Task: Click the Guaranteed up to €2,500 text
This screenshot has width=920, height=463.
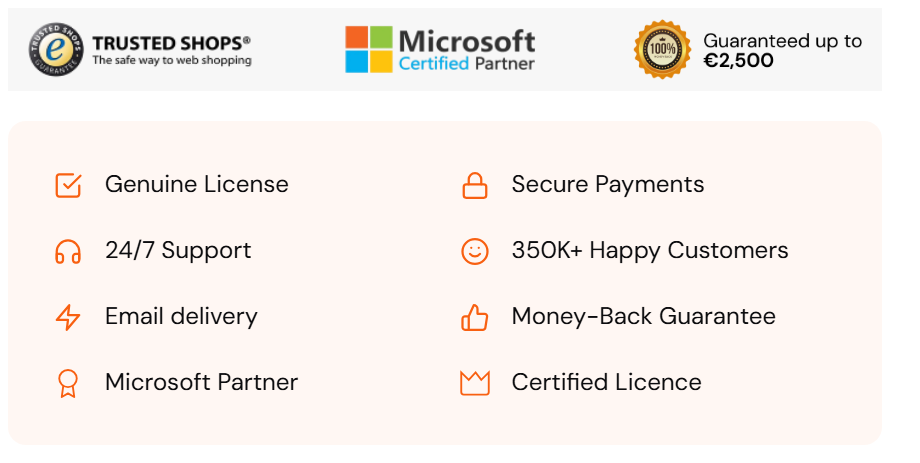Action: coord(782,50)
